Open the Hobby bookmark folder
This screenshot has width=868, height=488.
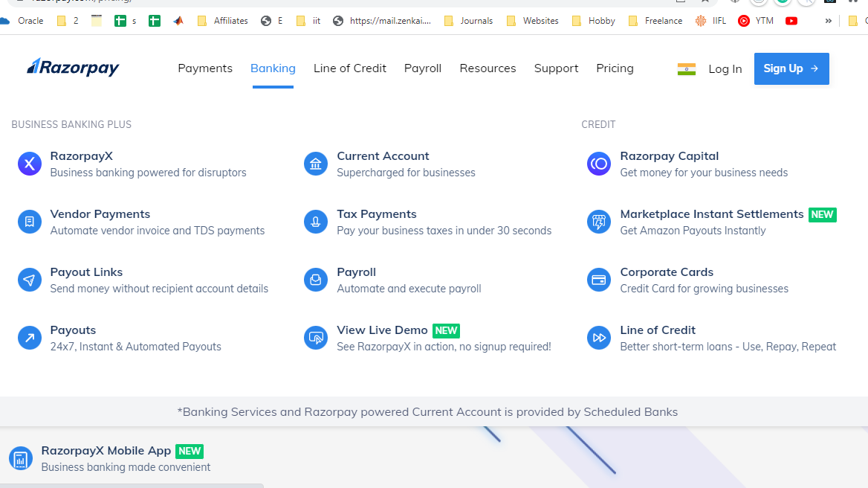click(594, 21)
